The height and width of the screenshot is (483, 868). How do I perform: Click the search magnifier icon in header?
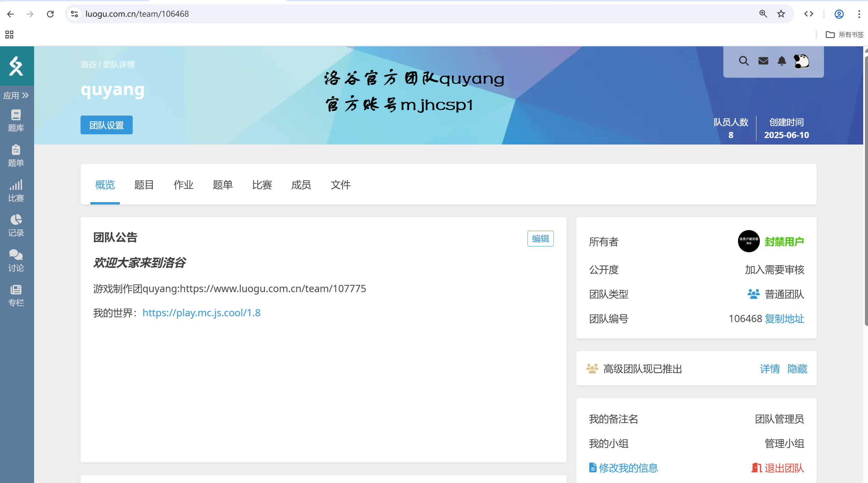(743, 61)
